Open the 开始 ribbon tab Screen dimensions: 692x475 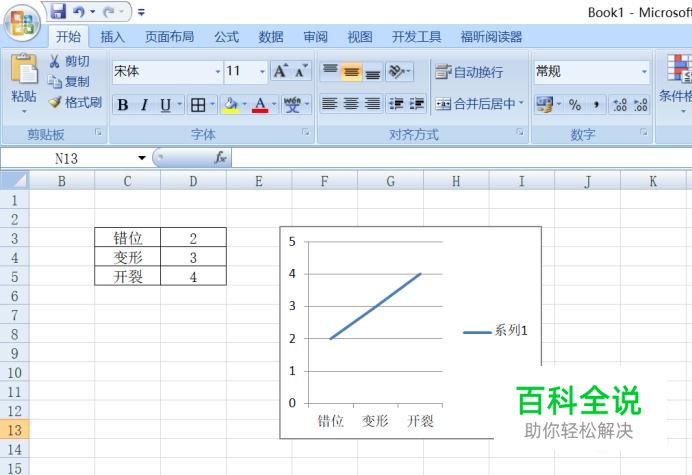pyautogui.click(x=68, y=37)
